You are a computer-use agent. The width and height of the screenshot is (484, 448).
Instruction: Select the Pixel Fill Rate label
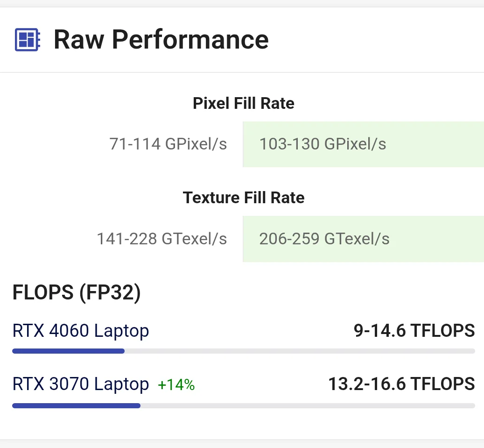coord(243,103)
